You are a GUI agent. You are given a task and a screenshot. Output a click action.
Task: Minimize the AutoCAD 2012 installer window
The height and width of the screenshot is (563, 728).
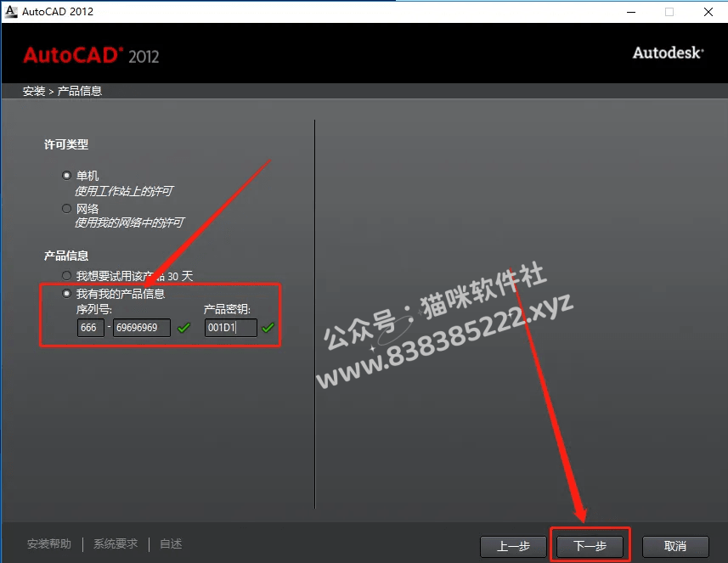[x=631, y=12]
